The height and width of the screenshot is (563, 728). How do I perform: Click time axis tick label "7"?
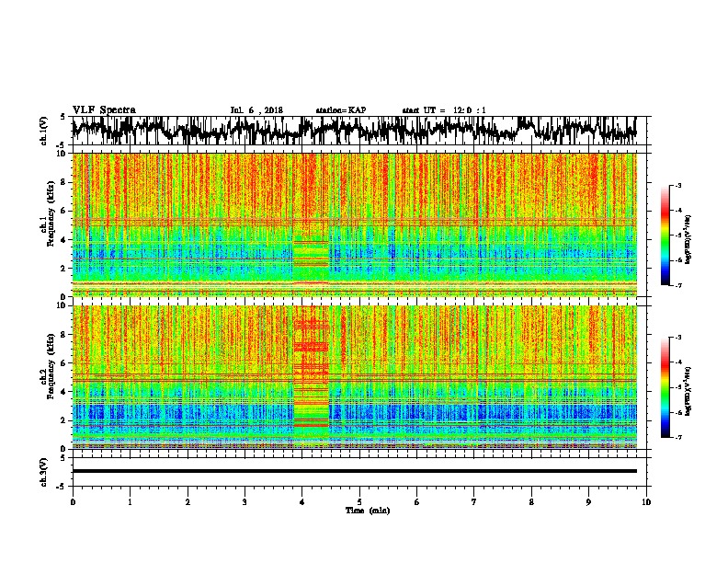pyautogui.click(x=474, y=502)
